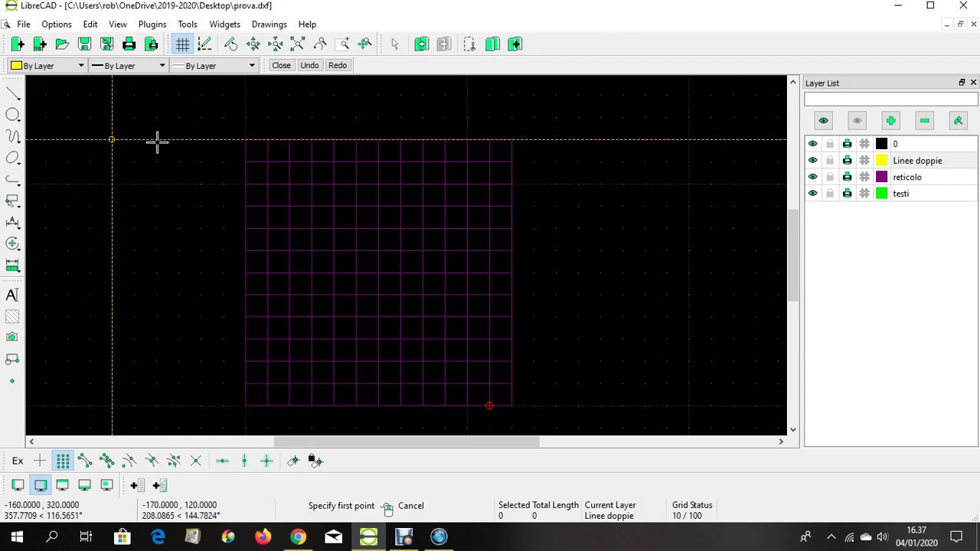Toggle draft mode in toolbar
This screenshot has width=980, height=551.
pyautogui.click(x=204, y=44)
